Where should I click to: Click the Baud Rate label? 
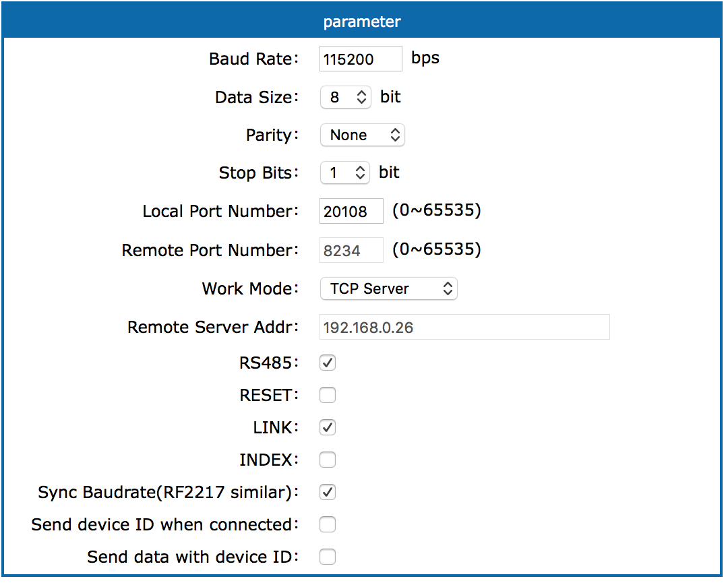(x=253, y=59)
